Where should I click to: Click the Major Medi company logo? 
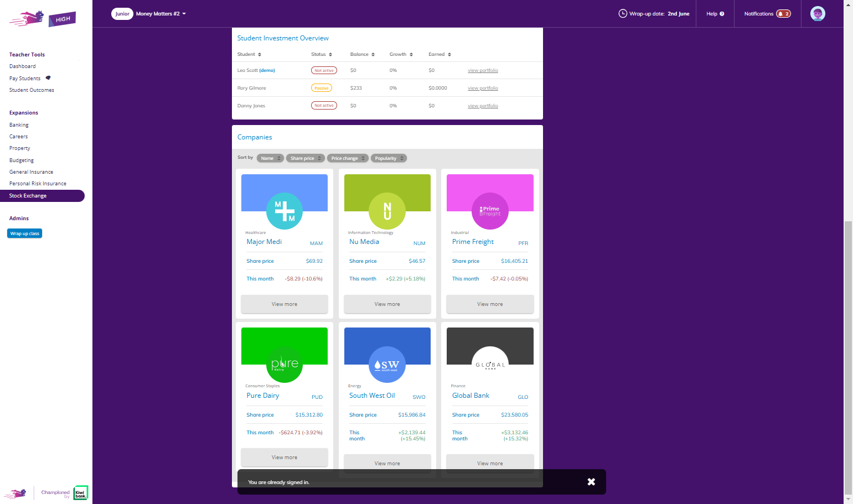(x=285, y=211)
